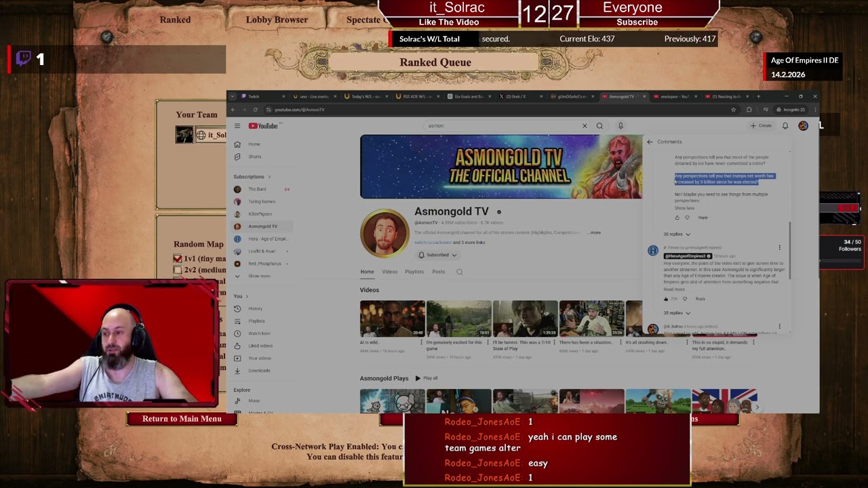Click the YouTube logo
The width and height of the screenshot is (868, 488).
coord(263,125)
